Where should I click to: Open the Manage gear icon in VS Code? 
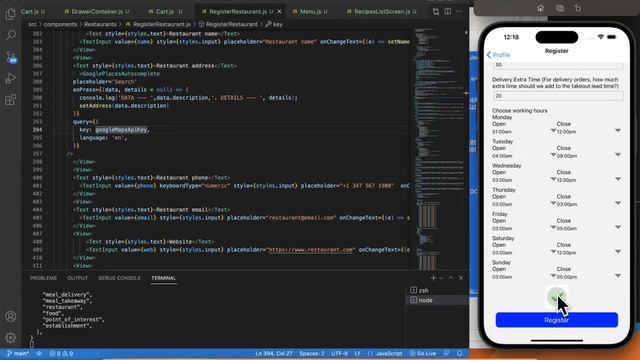pyautogui.click(x=11, y=338)
